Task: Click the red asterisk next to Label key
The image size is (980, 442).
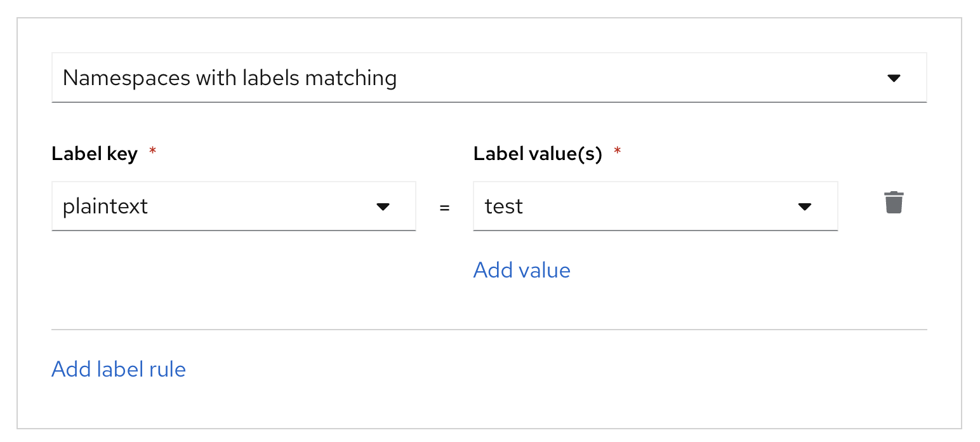Action: click(152, 152)
